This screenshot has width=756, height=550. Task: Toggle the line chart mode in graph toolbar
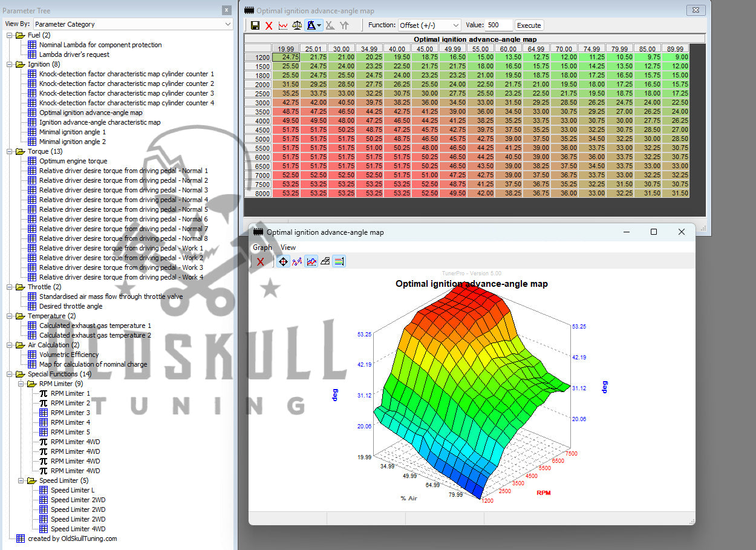click(311, 261)
